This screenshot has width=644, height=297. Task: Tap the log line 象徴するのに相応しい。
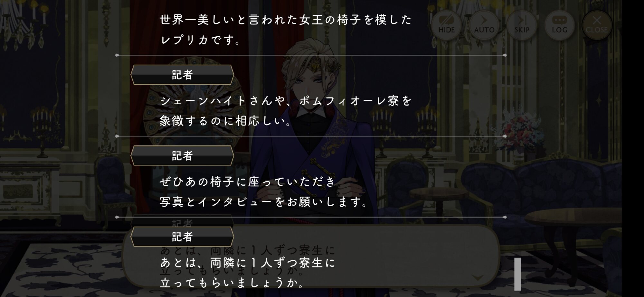(x=226, y=121)
